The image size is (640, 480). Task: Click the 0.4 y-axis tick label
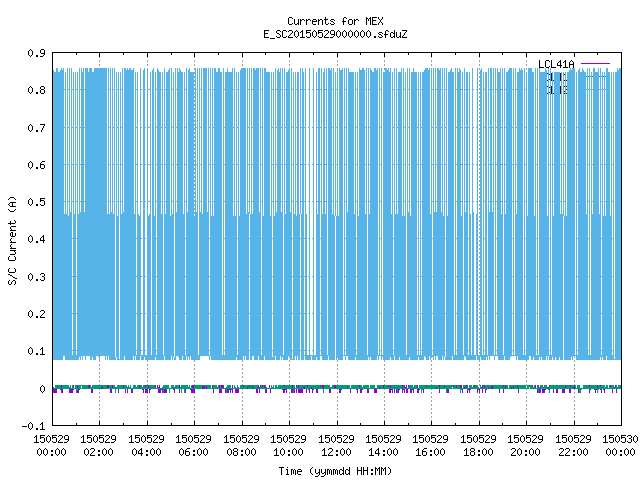(36, 239)
